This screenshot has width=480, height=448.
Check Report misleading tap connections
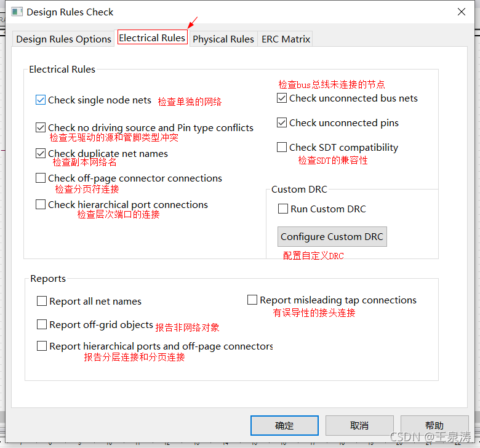tap(252, 300)
